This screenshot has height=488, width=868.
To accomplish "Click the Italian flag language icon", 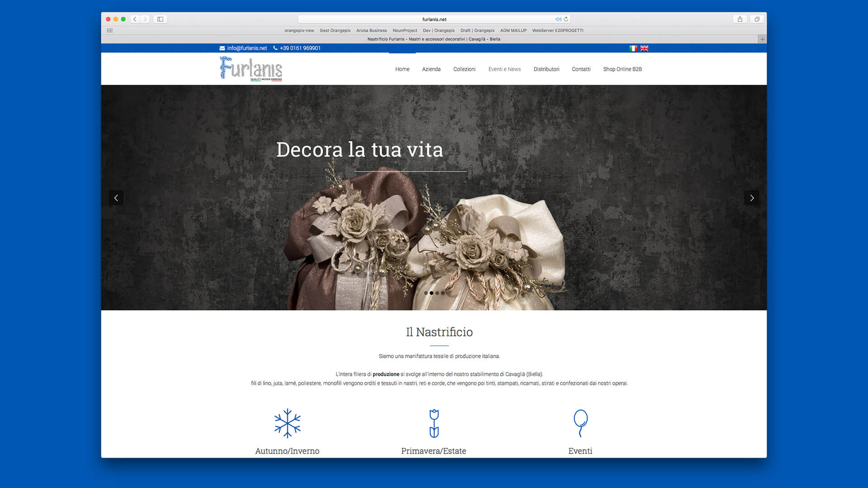I will point(633,48).
